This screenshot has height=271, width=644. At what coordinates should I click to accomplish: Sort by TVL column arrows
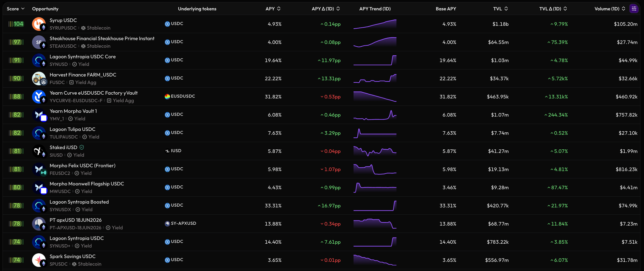[x=506, y=9]
